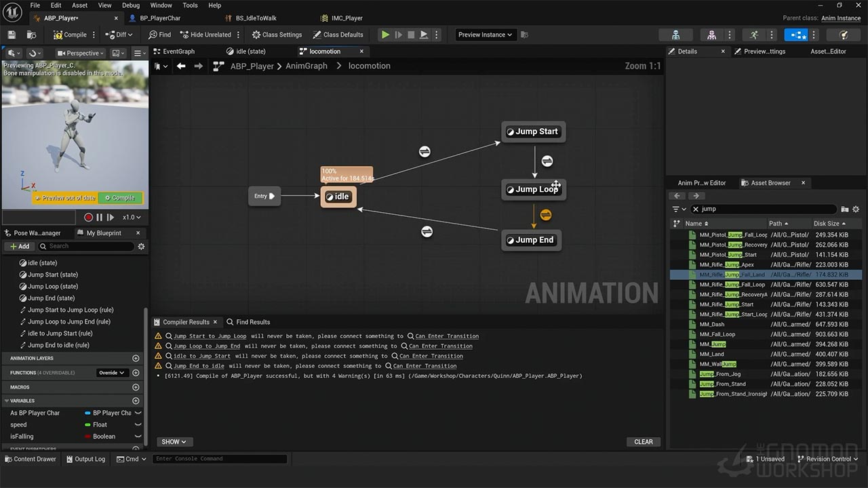Click the Save asset floppy icon
This screenshot has height=488, width=868.
tap(12, 35)
